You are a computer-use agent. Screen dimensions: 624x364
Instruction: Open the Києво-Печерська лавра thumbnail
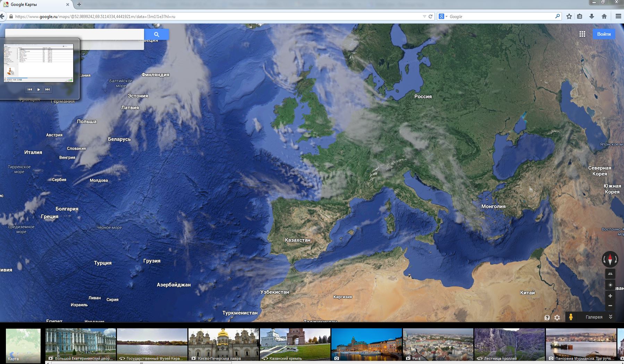pos(224,345)
